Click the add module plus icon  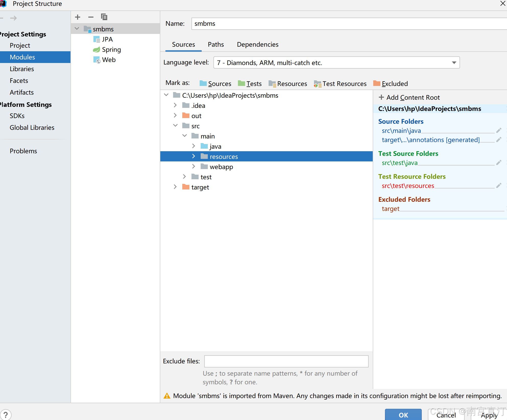78,17
